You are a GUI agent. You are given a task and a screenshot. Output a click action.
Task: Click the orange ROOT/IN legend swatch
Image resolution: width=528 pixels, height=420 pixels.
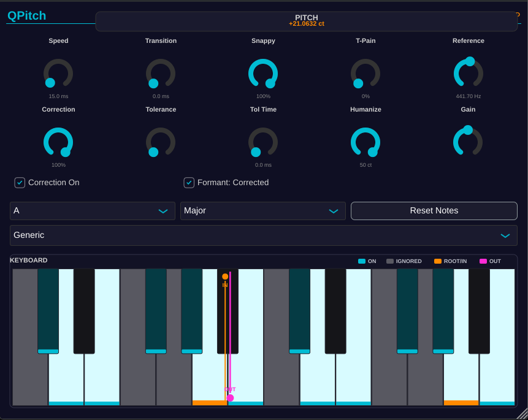[438, 261]
